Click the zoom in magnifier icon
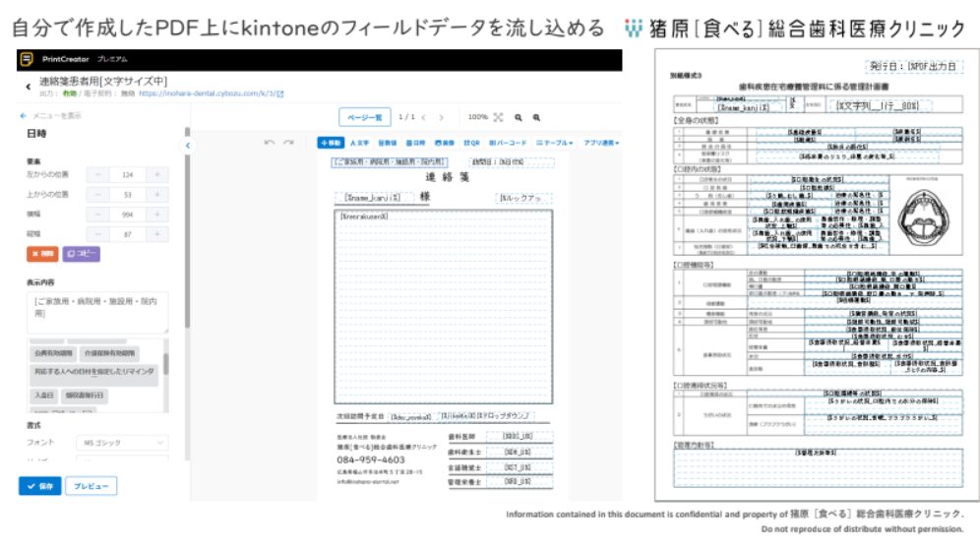The image size is (980, 551). click(536, 117)
